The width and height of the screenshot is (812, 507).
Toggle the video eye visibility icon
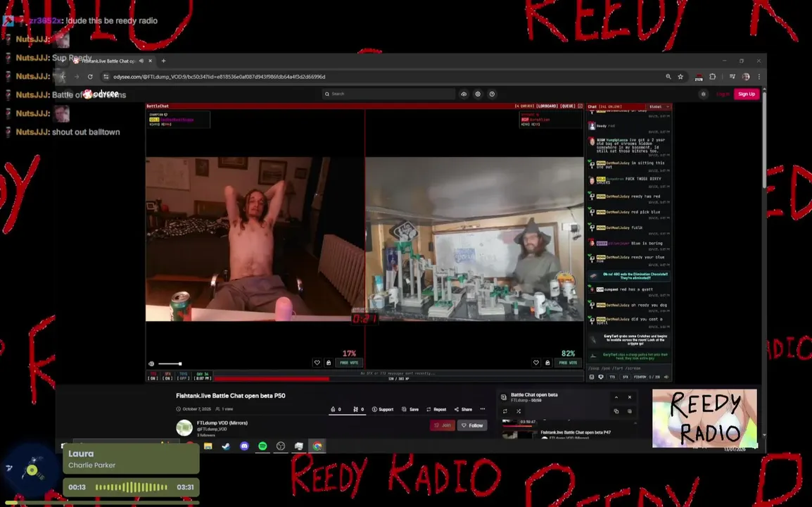[151, 363]
